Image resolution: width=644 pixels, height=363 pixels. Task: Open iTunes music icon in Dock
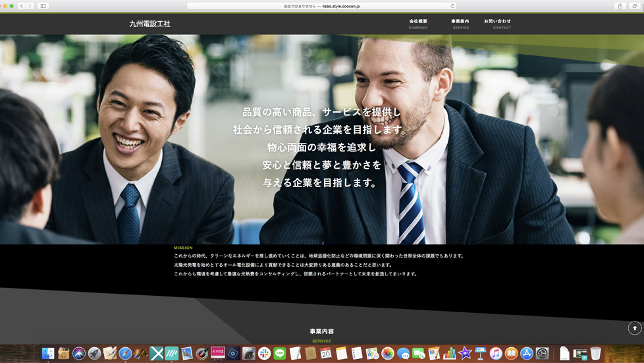[x=496, y=353]
